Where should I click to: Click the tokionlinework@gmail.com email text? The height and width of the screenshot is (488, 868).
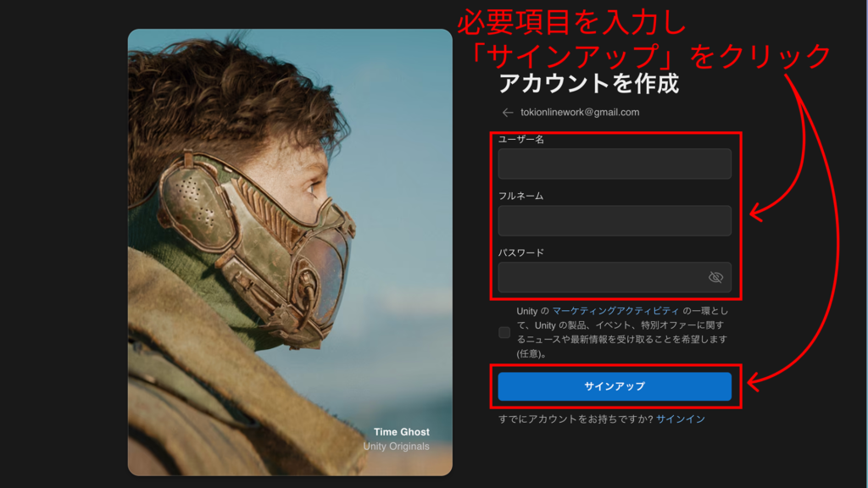[x=580, y=113]
